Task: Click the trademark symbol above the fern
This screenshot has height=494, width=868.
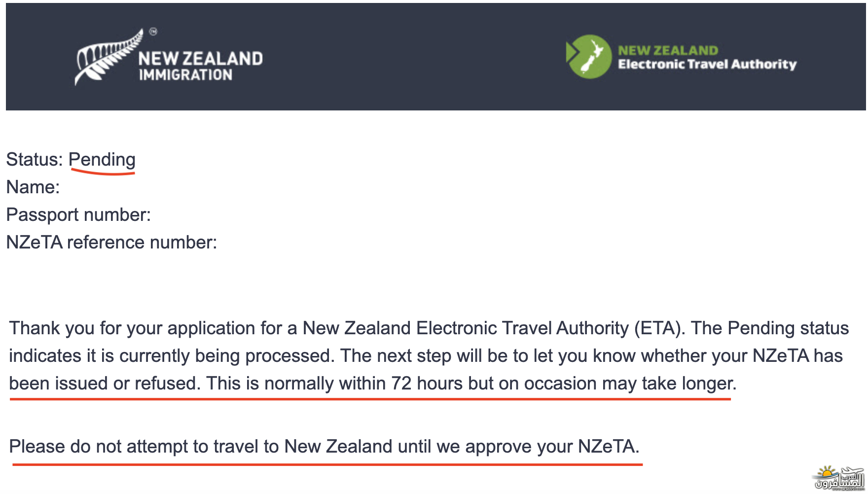Action: point(153,32)
